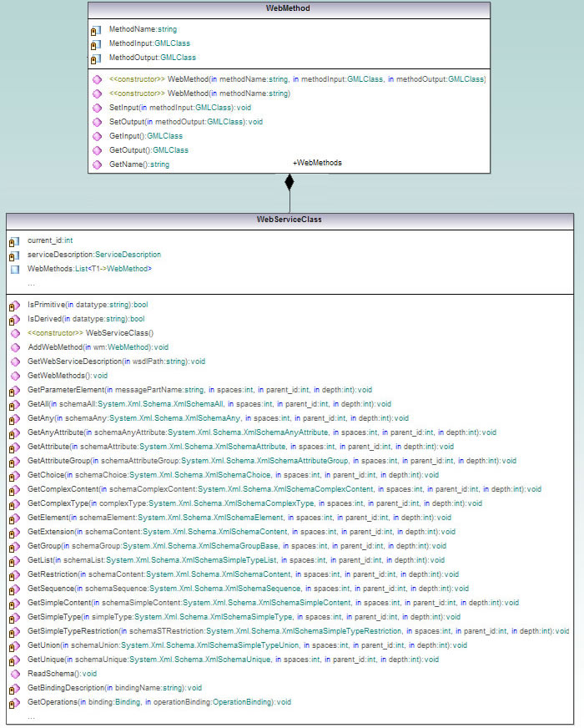
Task: Click the GetUnion method signature text
Action: [247, 645]
